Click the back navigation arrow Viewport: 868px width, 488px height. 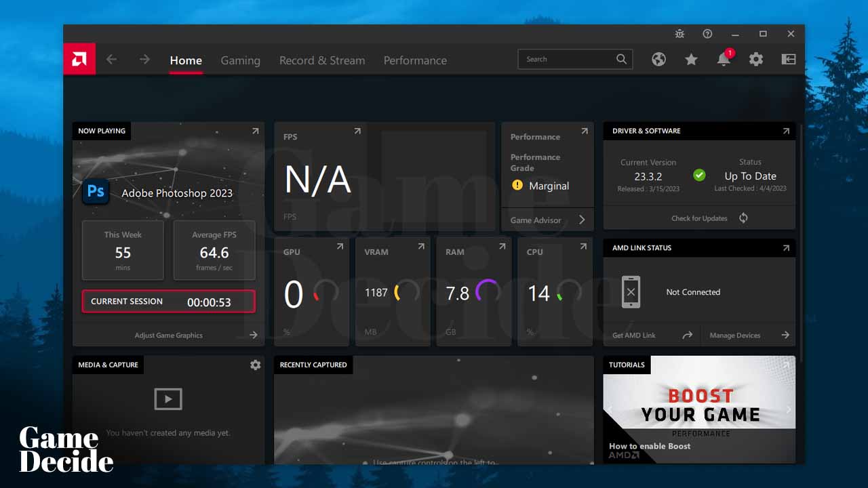tap(111, 59)
